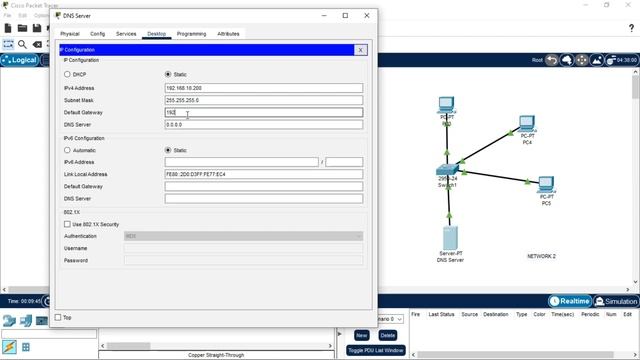Select the Delete tool icon

(37, 44)
